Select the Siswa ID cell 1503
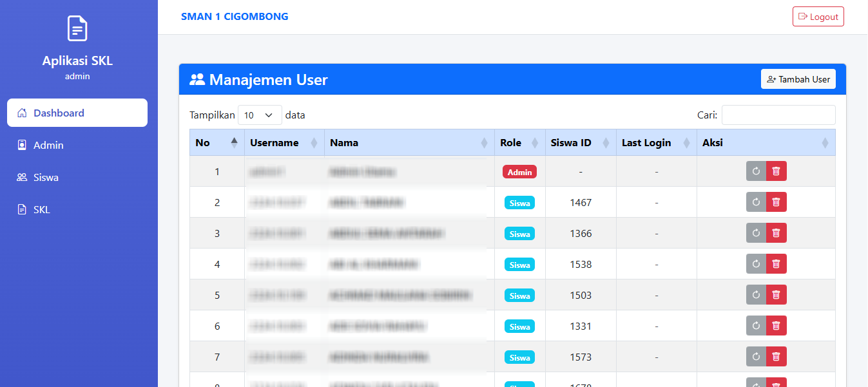The image size is (868, 387). 581,295
